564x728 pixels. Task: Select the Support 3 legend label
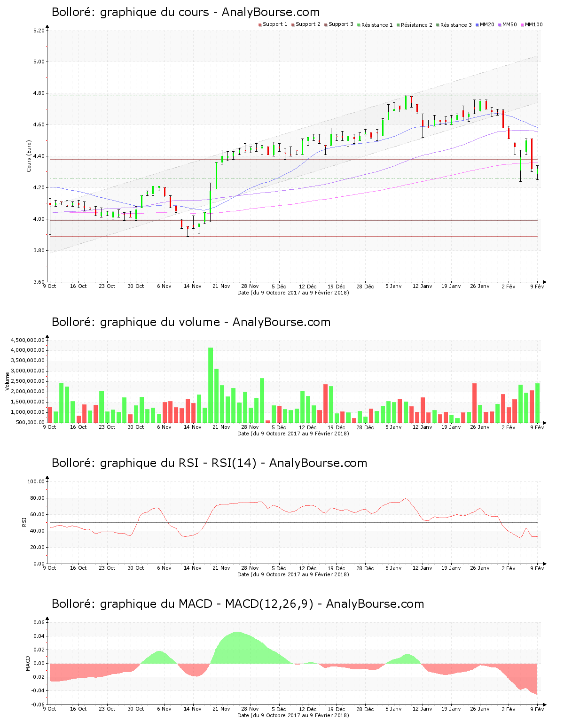coord(341,24)
